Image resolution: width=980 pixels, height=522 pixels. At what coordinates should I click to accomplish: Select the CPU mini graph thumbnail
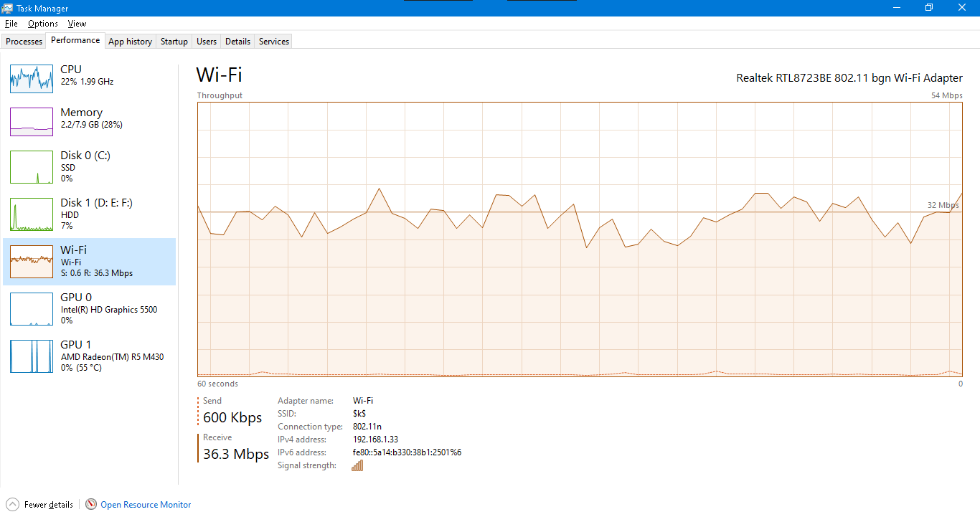tap(32, 78)
